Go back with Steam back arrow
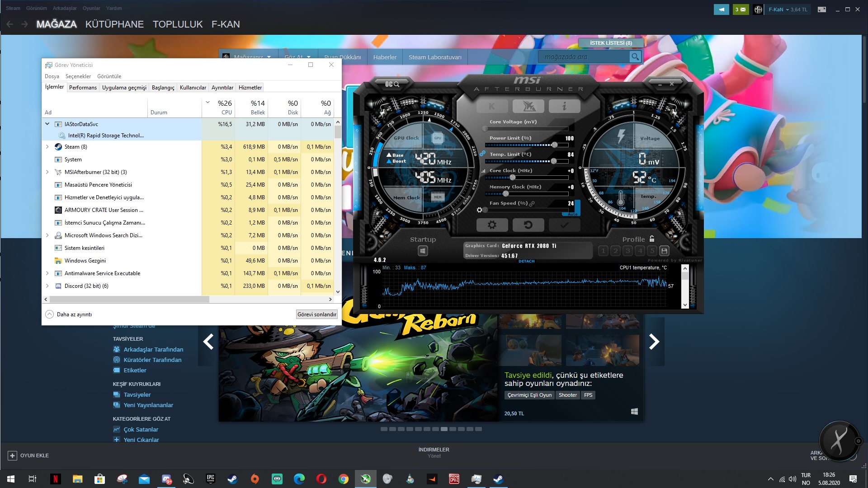Image resolution: width=868 pixels, height=488 pixels. (x=9, y=24)
